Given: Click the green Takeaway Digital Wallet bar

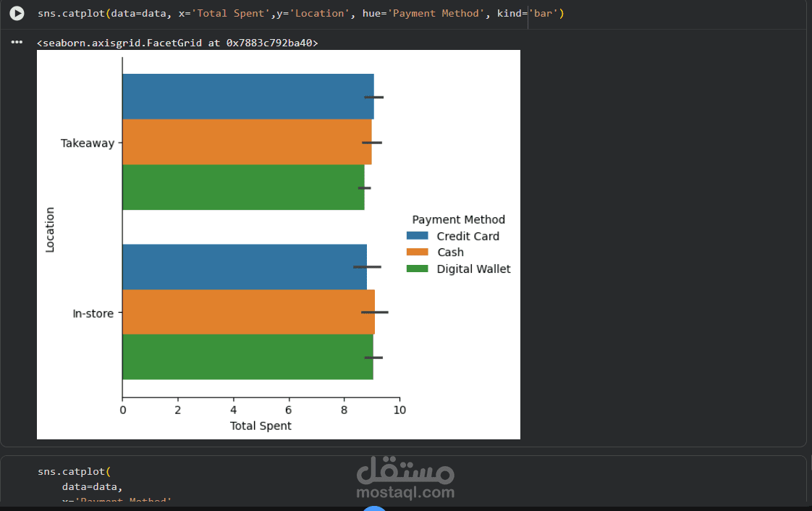Looking at the screenshot, I should coord(243,187).
